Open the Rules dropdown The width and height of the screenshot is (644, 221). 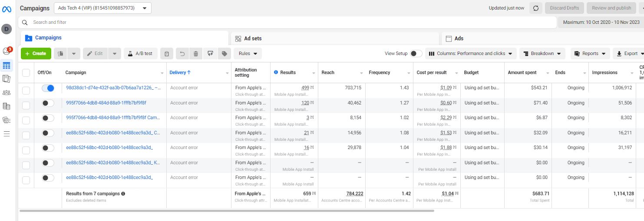248,54
